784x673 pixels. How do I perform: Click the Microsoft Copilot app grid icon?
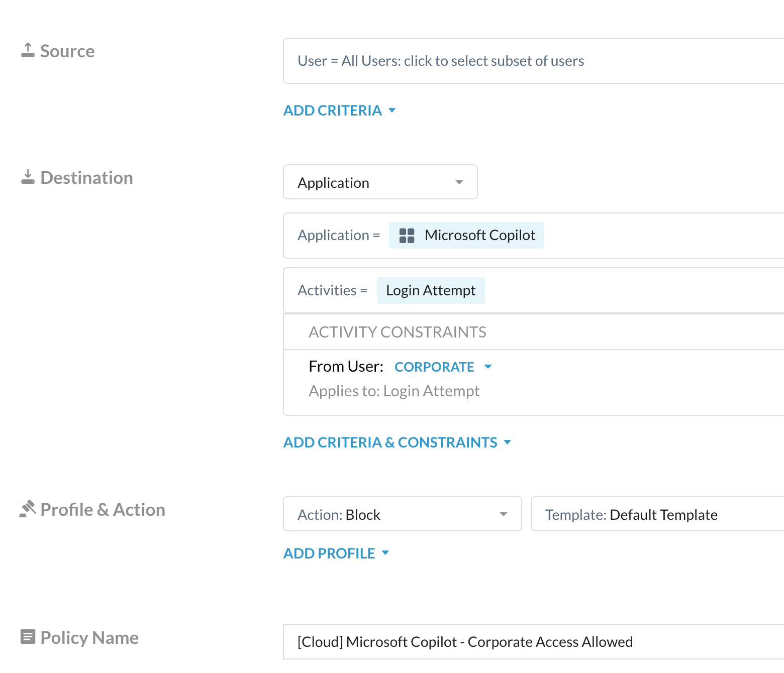[407, 236]
